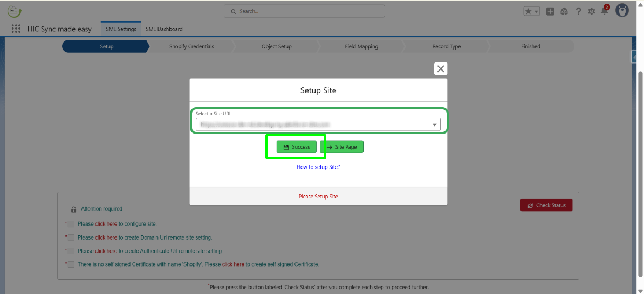Screen dimensions: 644x294
Task: Tick the Domain Url remote site checkbox
Action: (71, 237)
